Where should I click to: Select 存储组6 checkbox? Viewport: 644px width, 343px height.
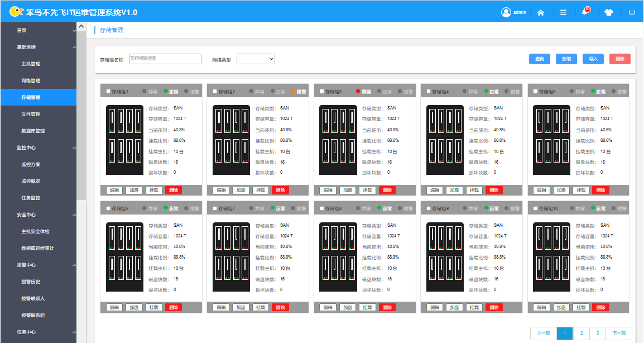108,208
